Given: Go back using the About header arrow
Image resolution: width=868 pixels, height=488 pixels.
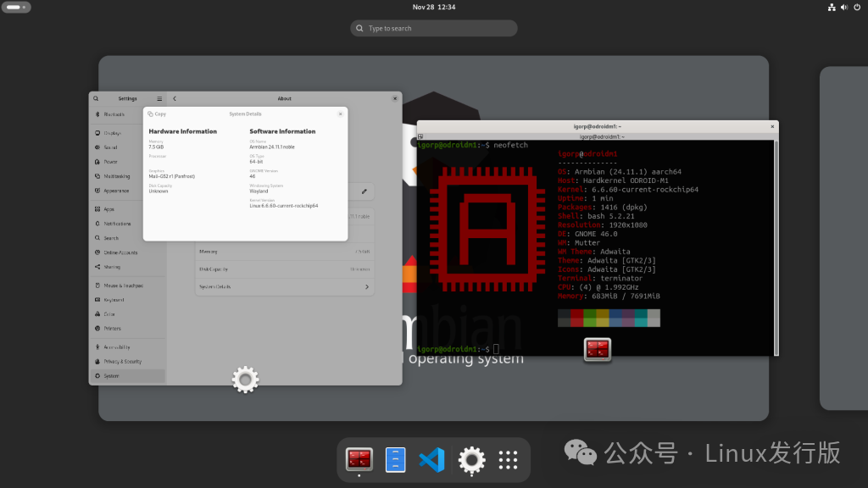Looking at the screenshot, I should click(x=174, y=98).
